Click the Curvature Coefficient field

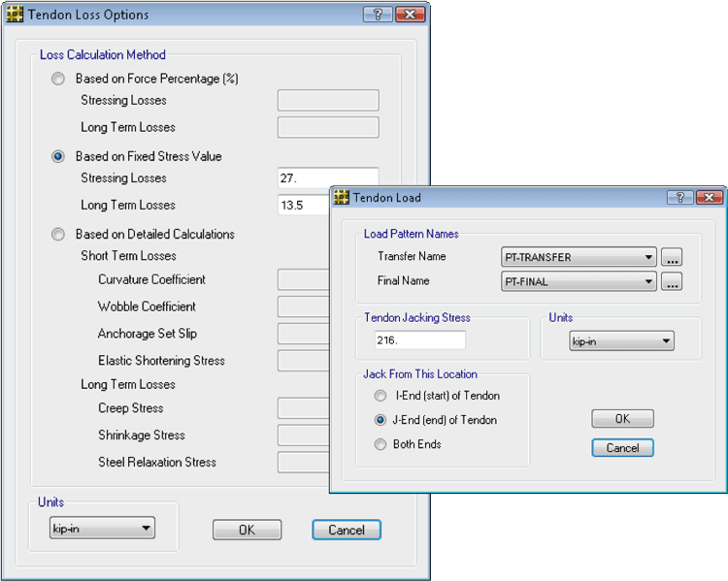coord(304,279)
